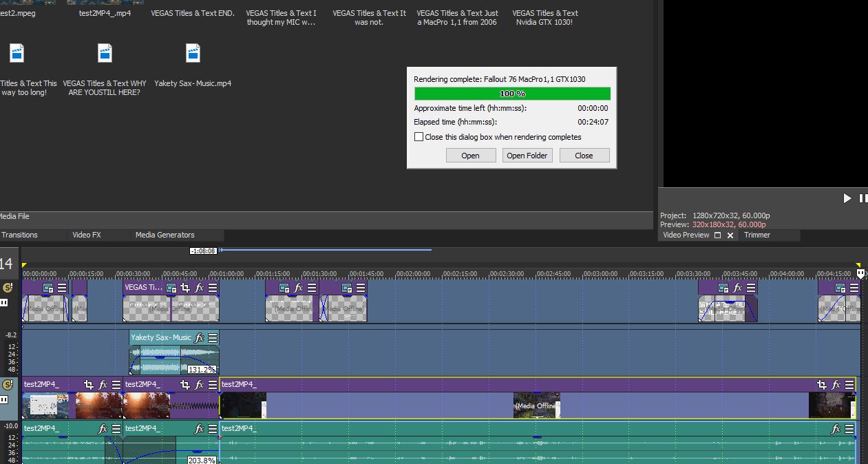Open Event FX on the last audio event
The width and height of the screenshot is (868, 464).
(x=836, y=429)
